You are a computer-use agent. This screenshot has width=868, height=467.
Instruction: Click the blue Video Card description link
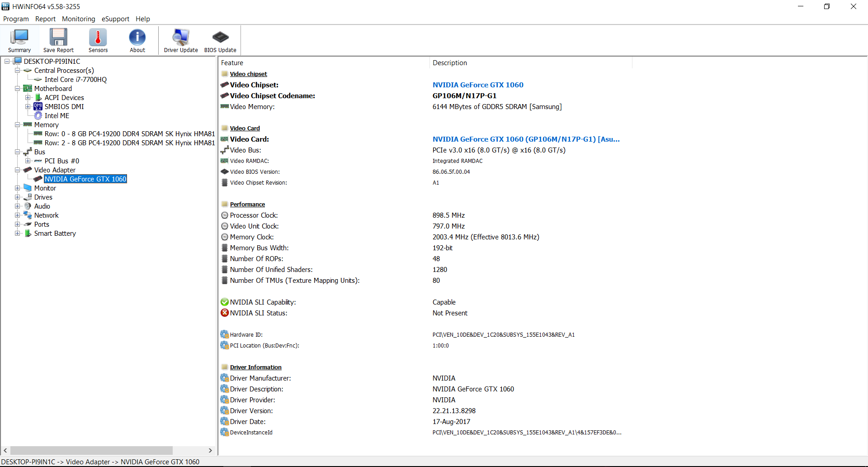click(526, 139)
